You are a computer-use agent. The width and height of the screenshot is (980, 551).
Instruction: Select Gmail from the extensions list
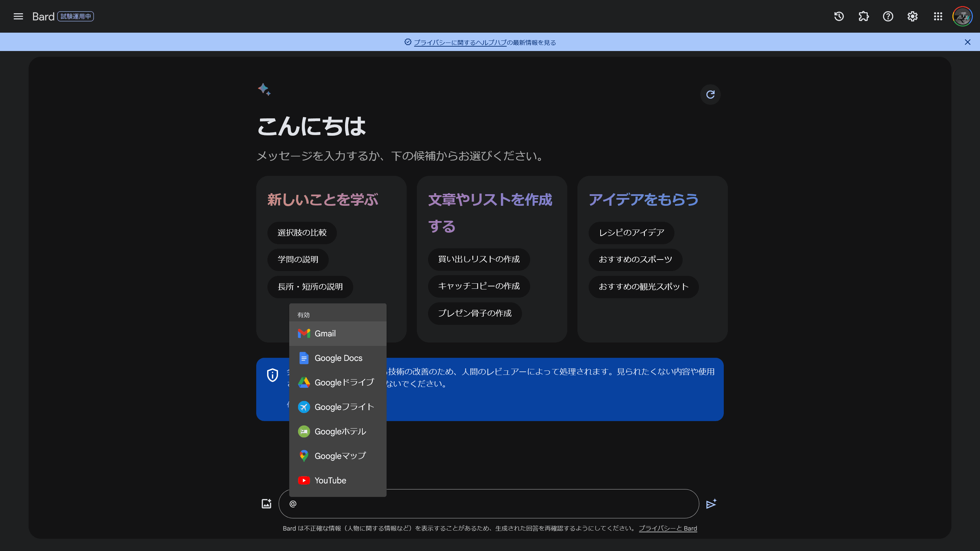(x=338, y=333)
